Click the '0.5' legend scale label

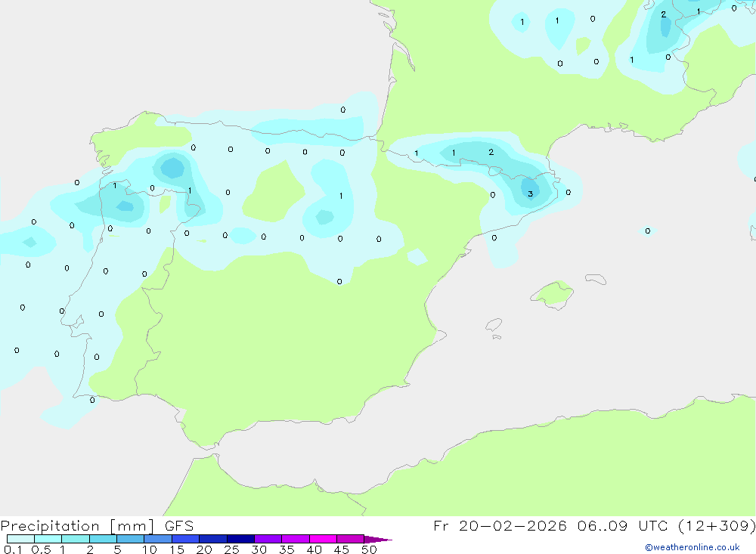point(41,549)
